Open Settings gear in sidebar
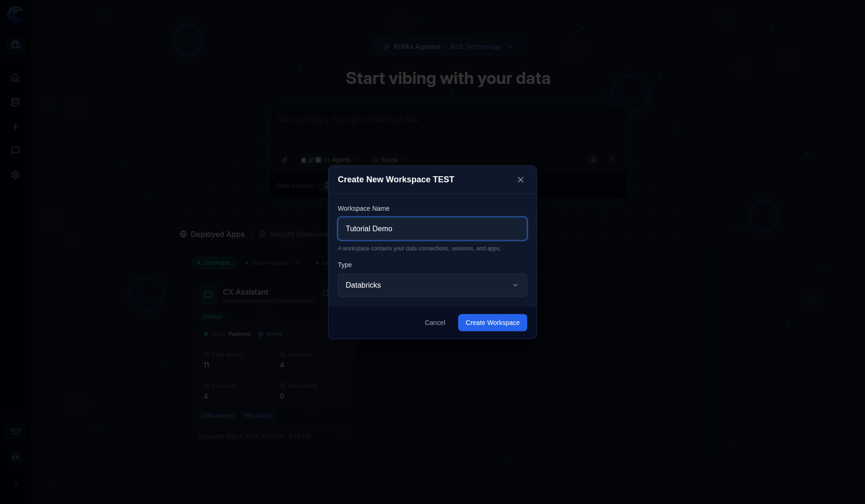The height and width of the screenshot is (504, 865). coord(15,175)
